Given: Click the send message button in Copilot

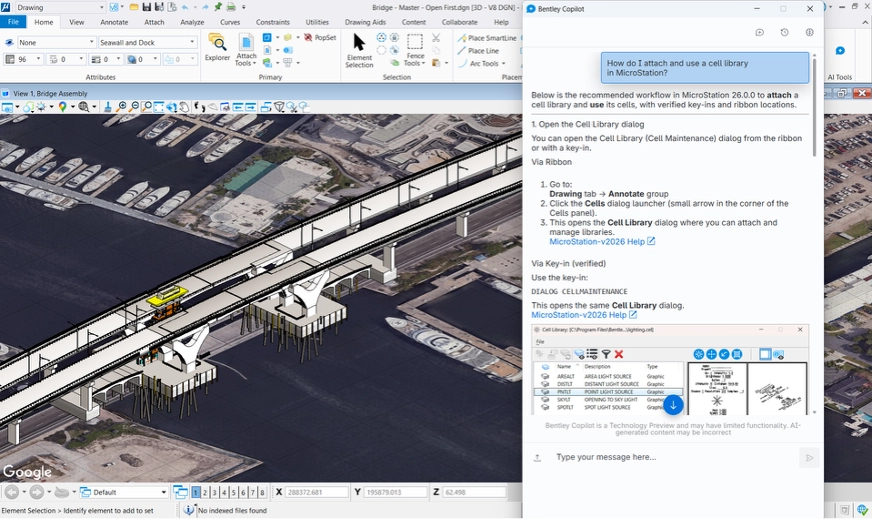Looking at the screenshot, I should [809, 458].
